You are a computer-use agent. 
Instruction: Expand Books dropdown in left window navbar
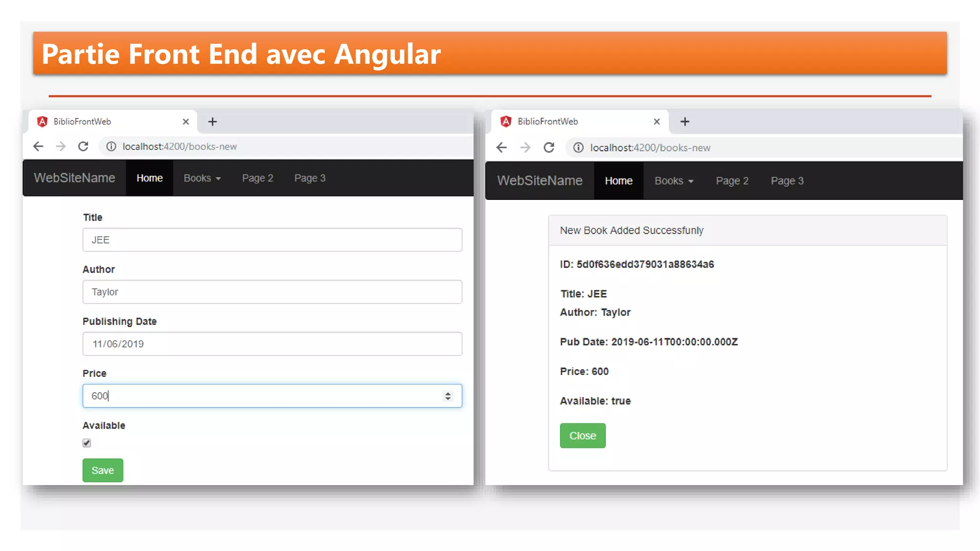tap(202, 178)
